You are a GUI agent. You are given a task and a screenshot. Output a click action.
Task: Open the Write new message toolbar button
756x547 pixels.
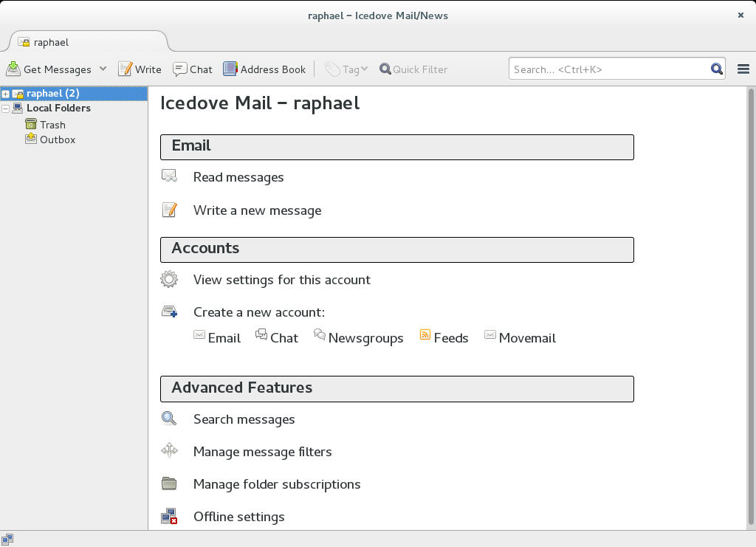click(x=140, y=69)
